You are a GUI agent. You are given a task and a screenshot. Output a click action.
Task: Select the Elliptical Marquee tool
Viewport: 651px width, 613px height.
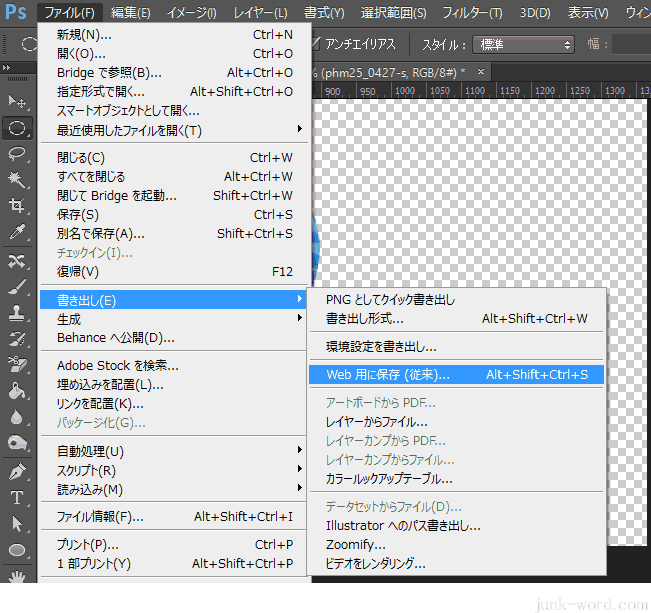point(17,128)
